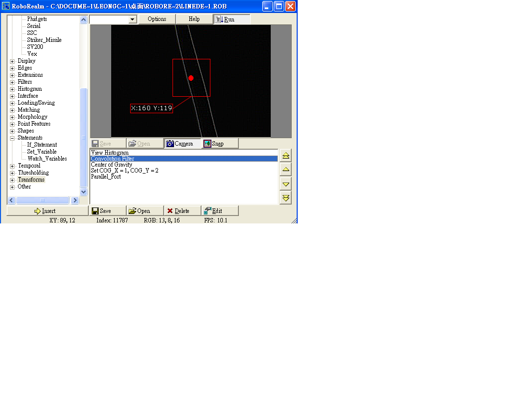Image resolution: width=532 pixels, height=396 pixels.
Task: Click the Help button
Action: pyautogui.click(x=194, y=19)
